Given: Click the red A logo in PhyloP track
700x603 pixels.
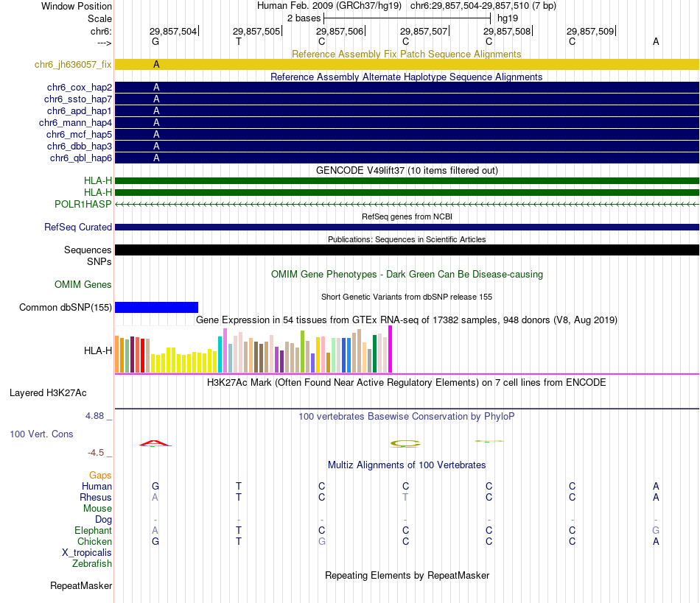Looking at the screenshot, I should pyautogui.click(x=155, y=443).
